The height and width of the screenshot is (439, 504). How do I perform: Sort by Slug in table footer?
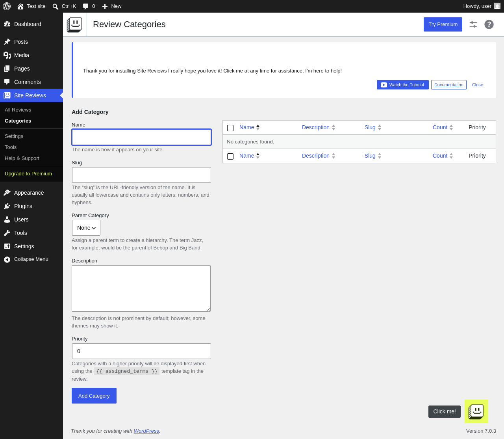[x=373, y=156]
